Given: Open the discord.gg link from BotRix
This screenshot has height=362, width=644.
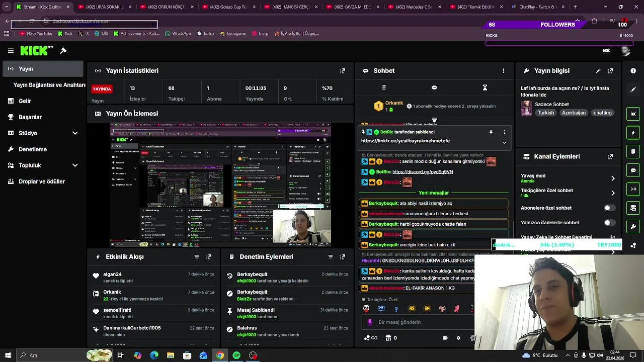Looking at the screenshot, I should 423,172.
